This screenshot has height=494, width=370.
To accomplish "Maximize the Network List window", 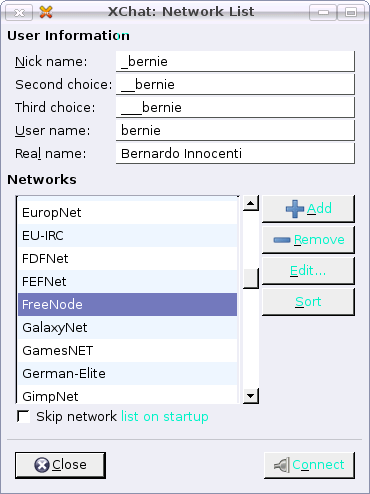I will click(x=351, y=13).
